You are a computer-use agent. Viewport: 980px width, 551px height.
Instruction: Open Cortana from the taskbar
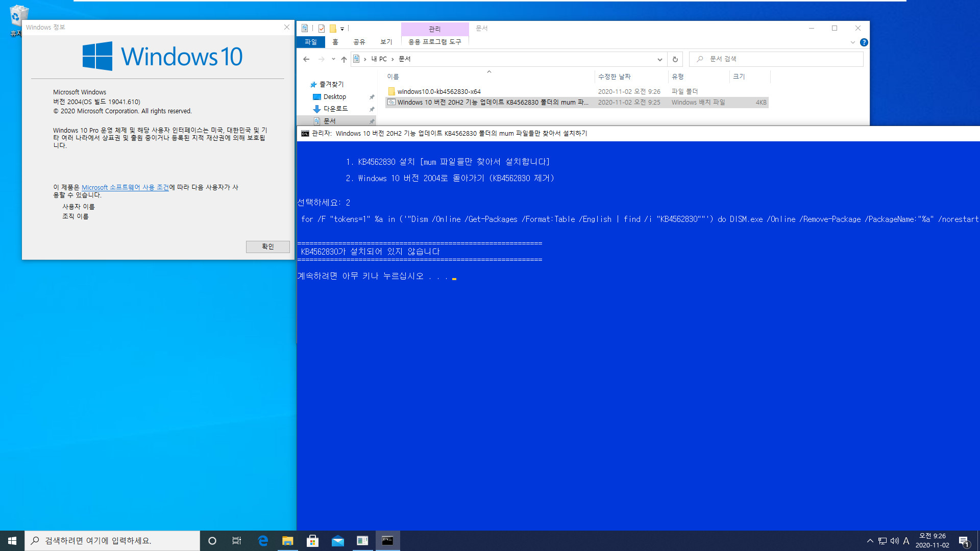212,541
